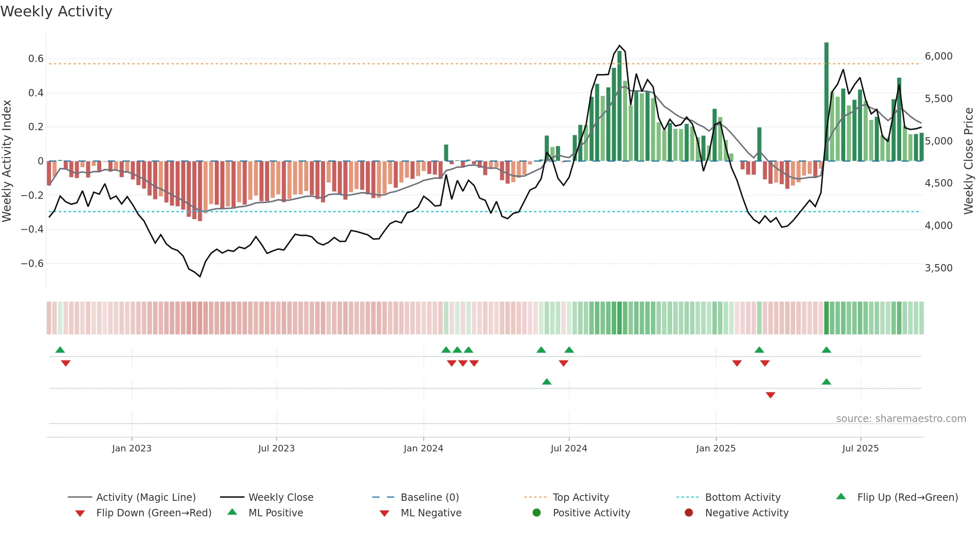Click the tallest green activity bar near mid-2025
980x551 pixels.
pyautogui.click(x=826, y=102)
